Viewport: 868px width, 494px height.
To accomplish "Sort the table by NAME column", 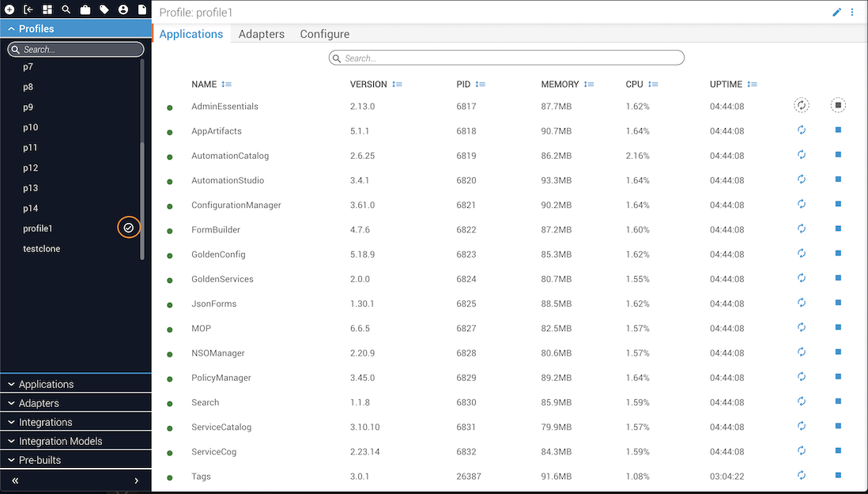I will coord(227,85).
